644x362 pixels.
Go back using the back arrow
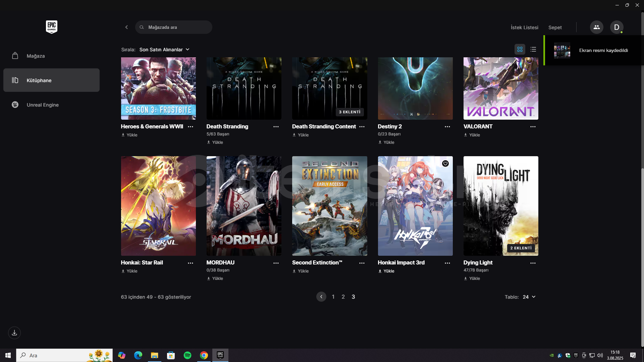pos(126,27)
